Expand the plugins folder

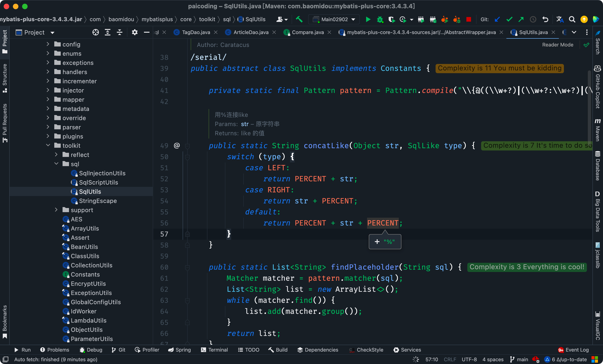click(48, 136)
